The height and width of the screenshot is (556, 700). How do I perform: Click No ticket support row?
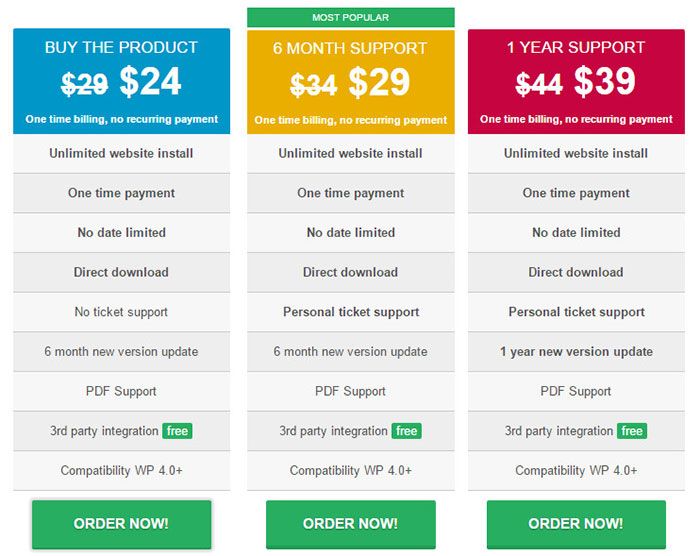121,312
